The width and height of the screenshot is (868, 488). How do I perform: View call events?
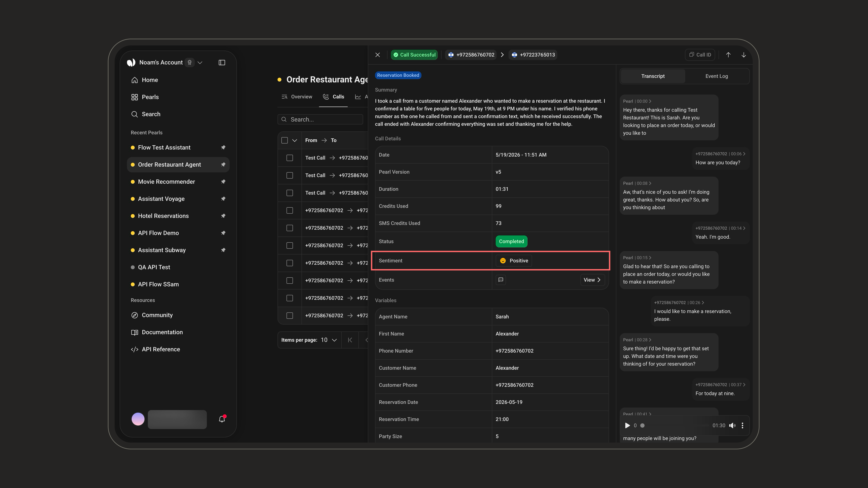coord(592,280)
